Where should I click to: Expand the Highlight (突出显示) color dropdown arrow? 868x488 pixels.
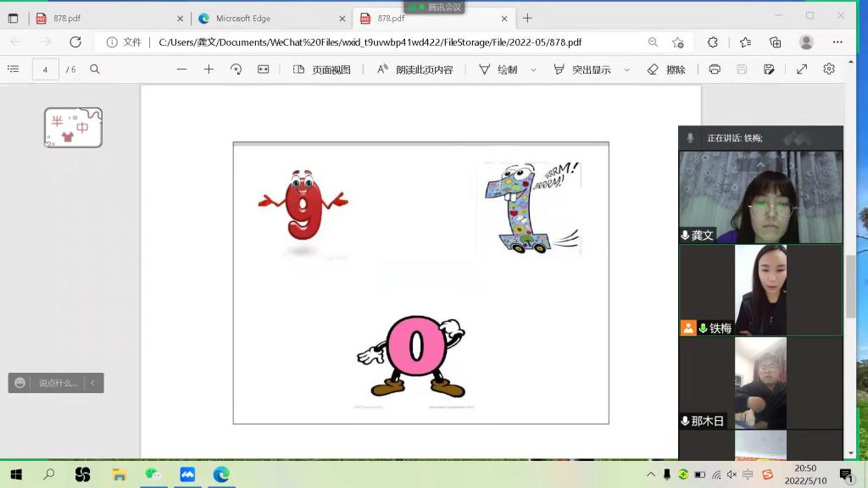tap(627, 69)
